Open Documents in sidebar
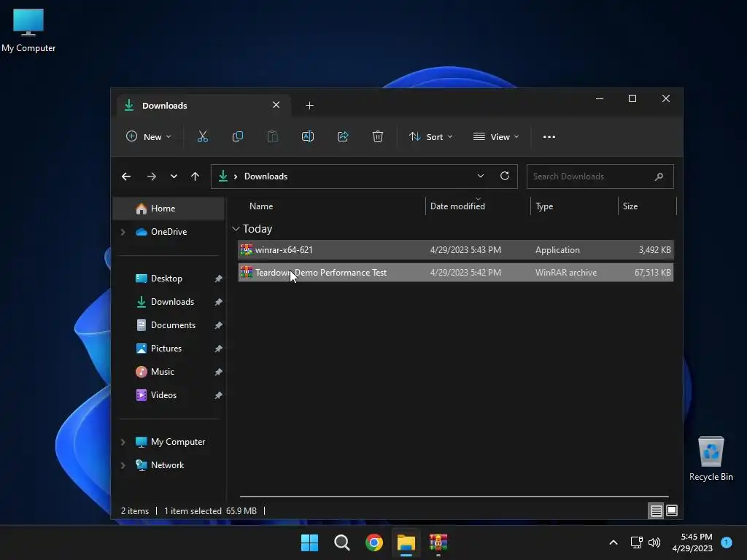 click(172, 325)
